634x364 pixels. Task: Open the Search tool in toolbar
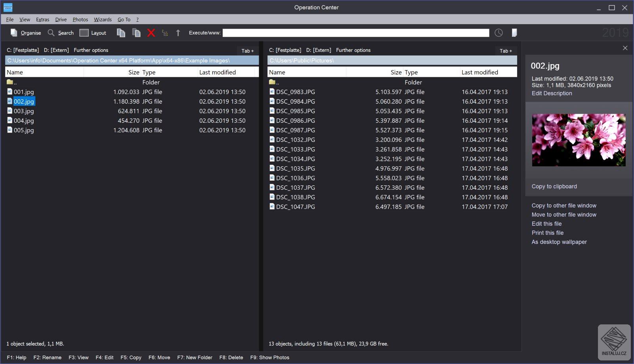point(61,33)
